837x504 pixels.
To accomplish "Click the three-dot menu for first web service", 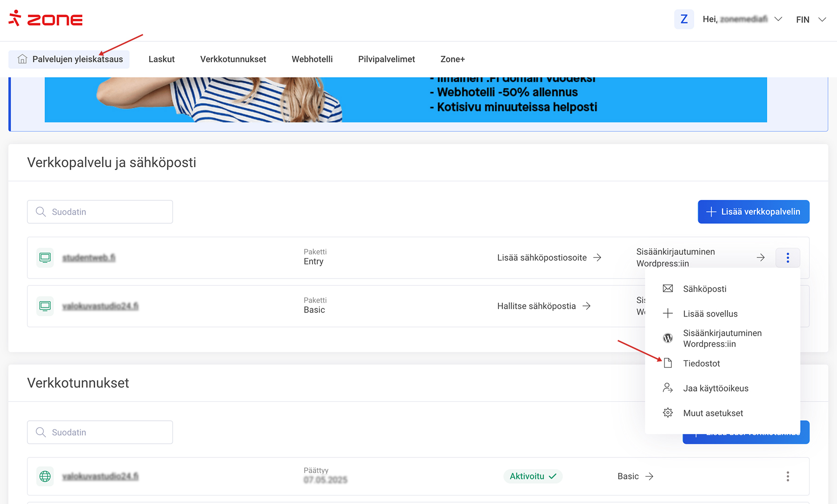I will [x=787, y=258].
